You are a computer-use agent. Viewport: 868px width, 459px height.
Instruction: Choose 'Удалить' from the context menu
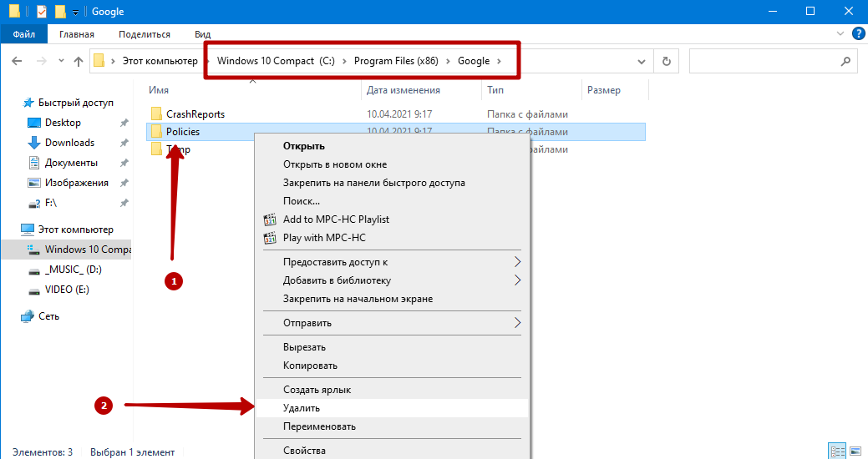[x=302, y=408]
